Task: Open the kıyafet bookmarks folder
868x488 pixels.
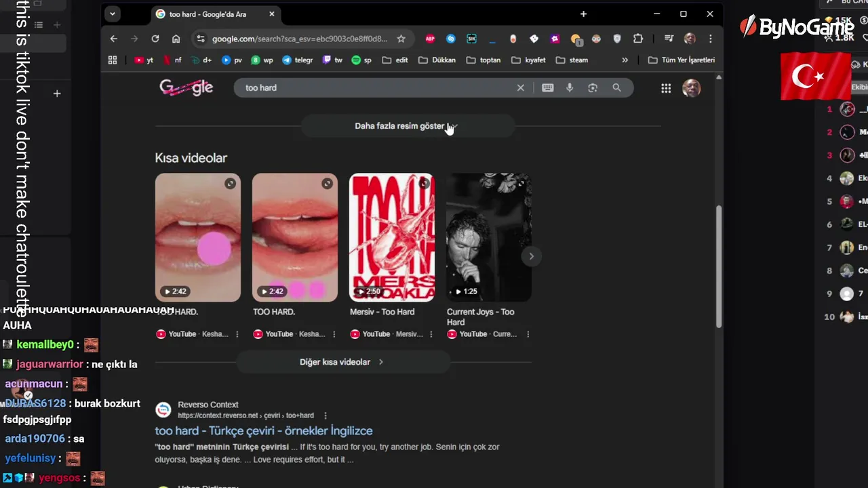Action: (x=528, y=60)
